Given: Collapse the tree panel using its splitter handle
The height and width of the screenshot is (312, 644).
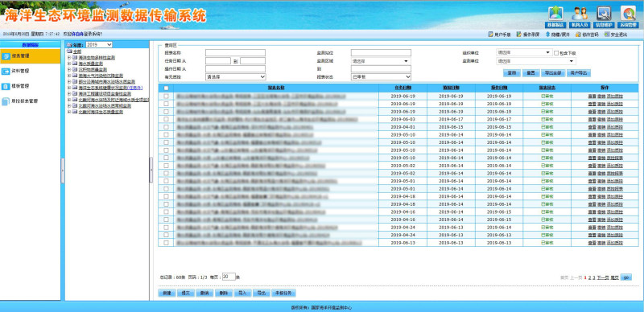Looking at the screenshot, I should tap(151, 170).
